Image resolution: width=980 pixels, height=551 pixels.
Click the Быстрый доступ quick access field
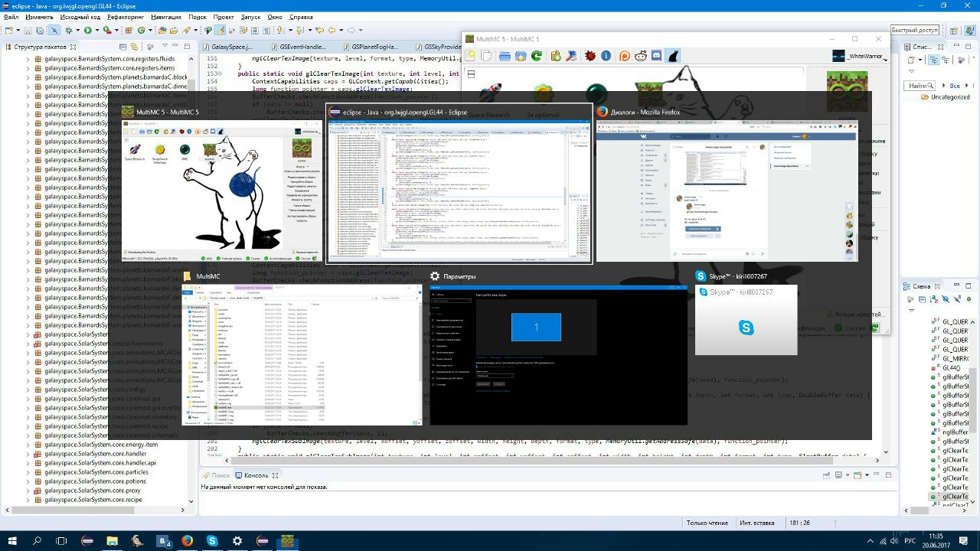[x=914, y=31]
